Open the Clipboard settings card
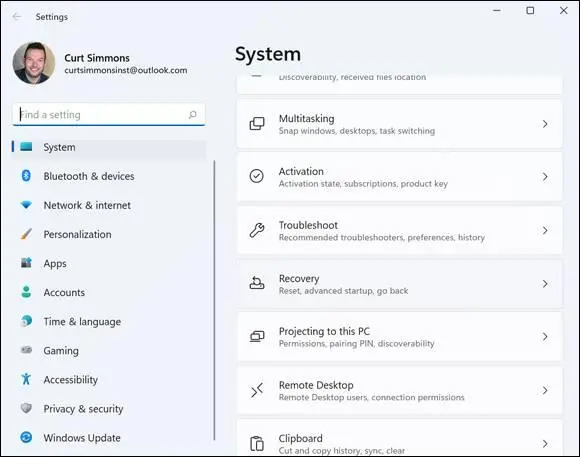580x457 pixels. (399, 438)
